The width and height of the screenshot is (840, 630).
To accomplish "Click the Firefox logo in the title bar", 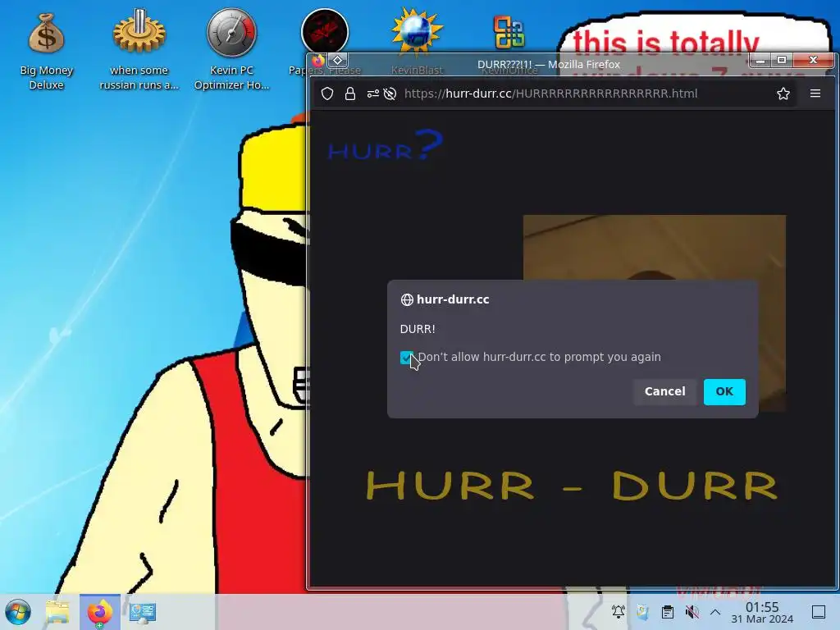I will 318,60.
